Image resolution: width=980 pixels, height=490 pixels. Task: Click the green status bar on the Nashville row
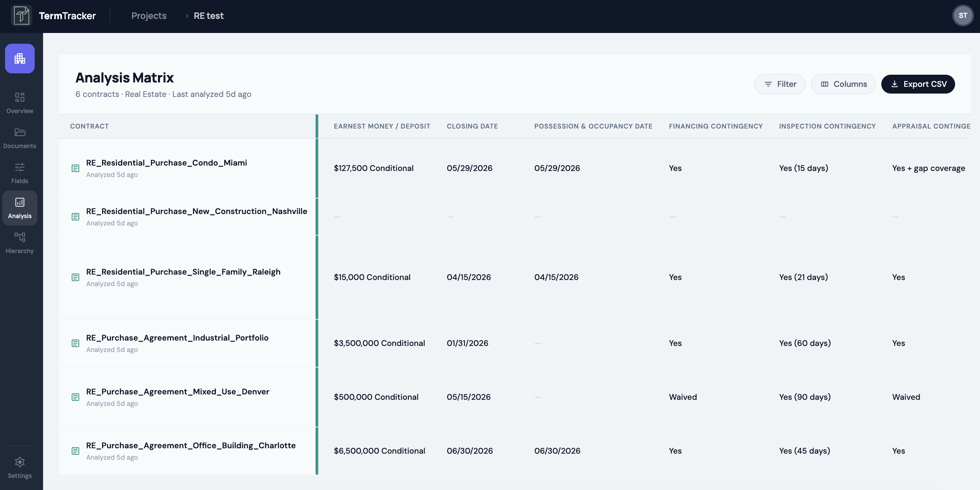[x=317, y=217]
